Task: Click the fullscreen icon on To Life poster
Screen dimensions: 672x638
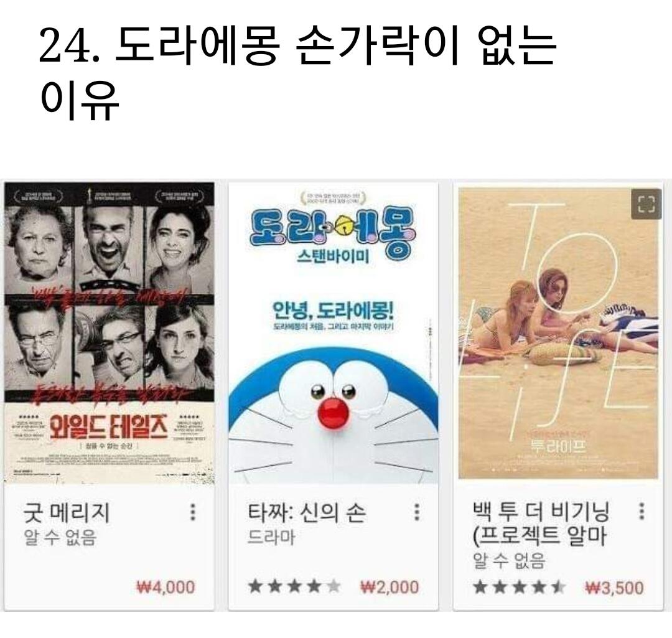Action: 646,204
